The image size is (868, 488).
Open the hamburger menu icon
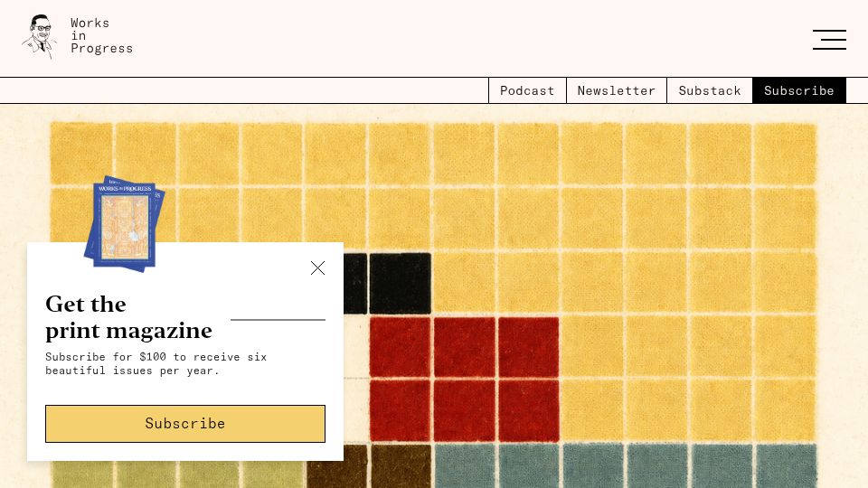tap(829, 40)
